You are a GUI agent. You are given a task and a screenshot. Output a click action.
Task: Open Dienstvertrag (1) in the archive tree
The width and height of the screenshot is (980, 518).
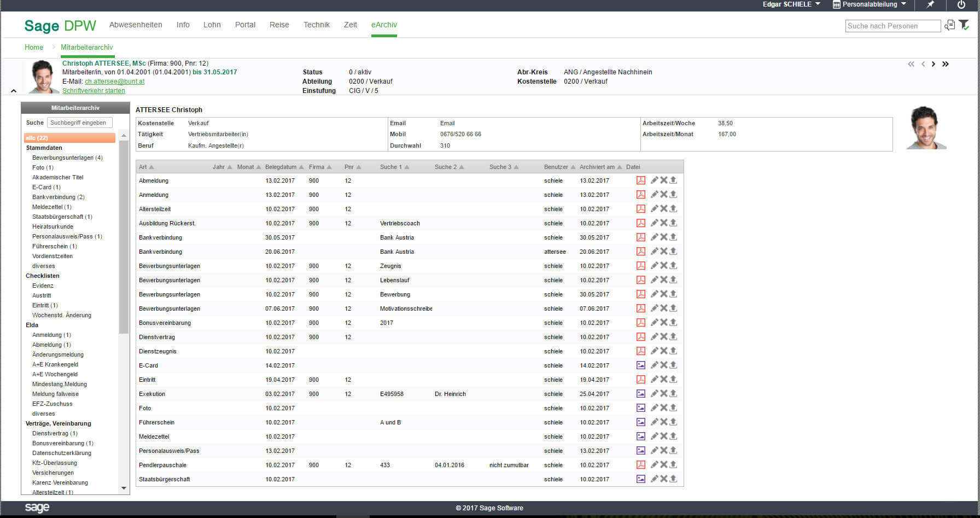55,433
